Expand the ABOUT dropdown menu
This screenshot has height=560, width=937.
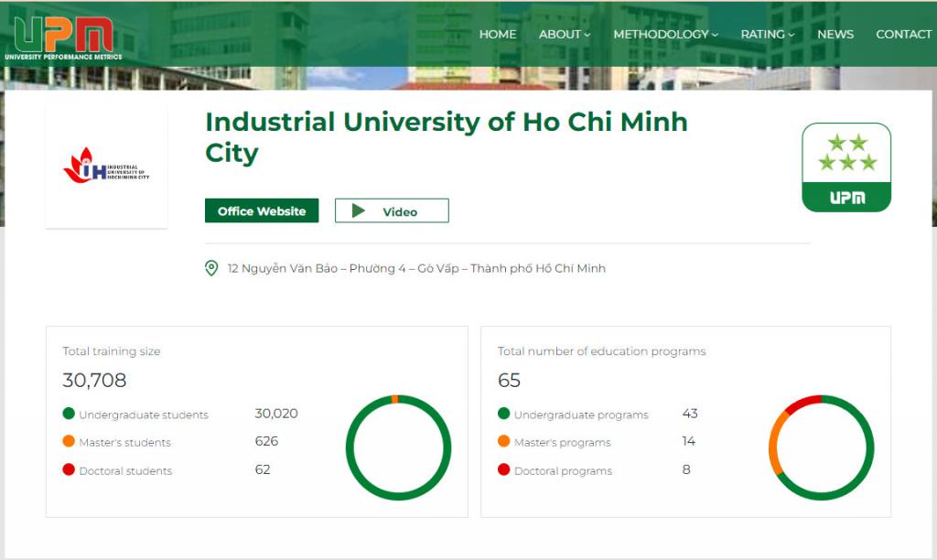tap(564, 34)
